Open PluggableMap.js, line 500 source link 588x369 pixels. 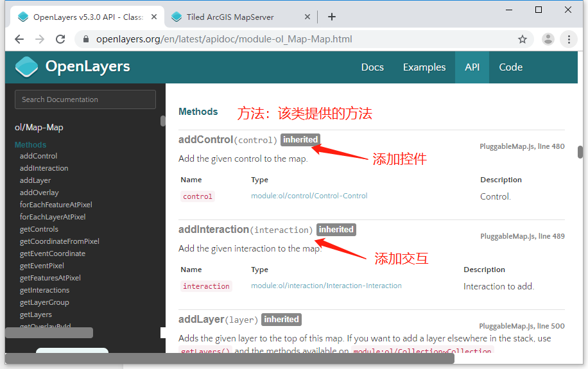click(x=522, y=326)
